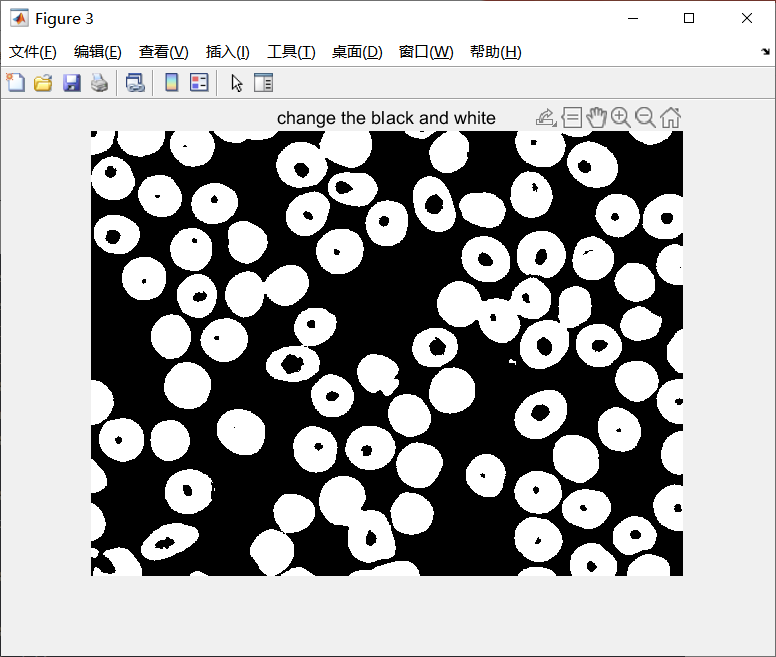Open the 工具(T) menu
The height and width of the screenshot is (657, 776).
coord(291,51)
